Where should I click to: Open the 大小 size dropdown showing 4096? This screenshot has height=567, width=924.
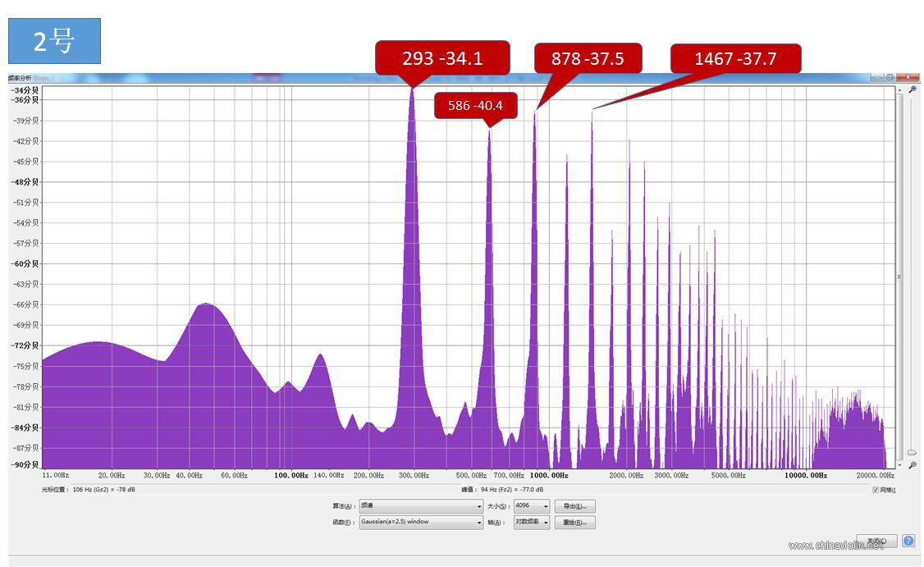point(532,505)
